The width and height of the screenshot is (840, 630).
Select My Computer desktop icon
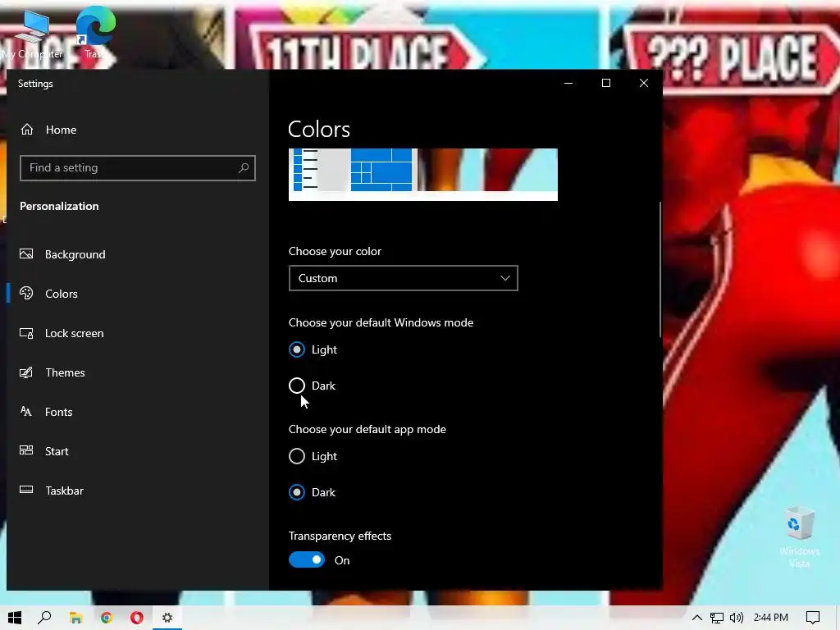[x=32, y=33]
